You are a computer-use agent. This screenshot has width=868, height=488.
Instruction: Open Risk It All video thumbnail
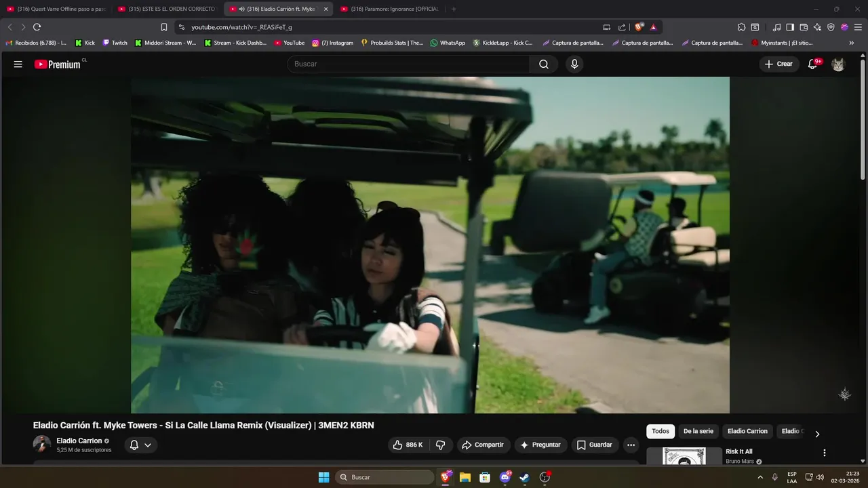click(684, 456)
